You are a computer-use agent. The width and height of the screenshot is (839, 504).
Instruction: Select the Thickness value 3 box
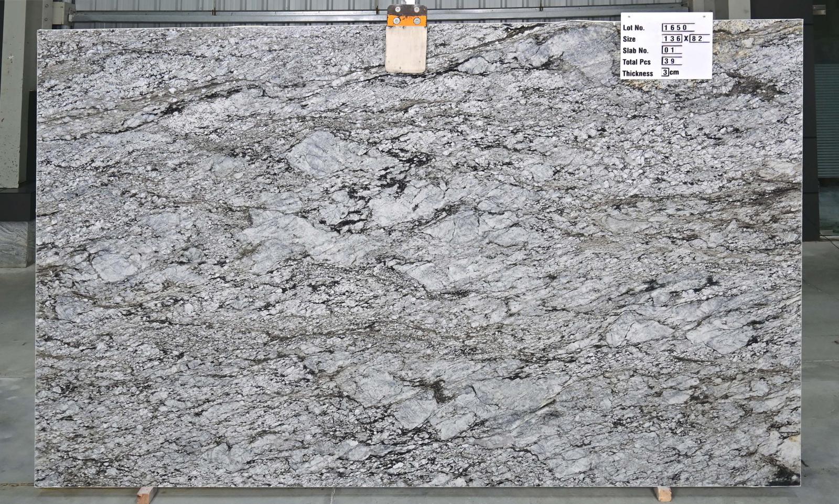pos(665,73)
